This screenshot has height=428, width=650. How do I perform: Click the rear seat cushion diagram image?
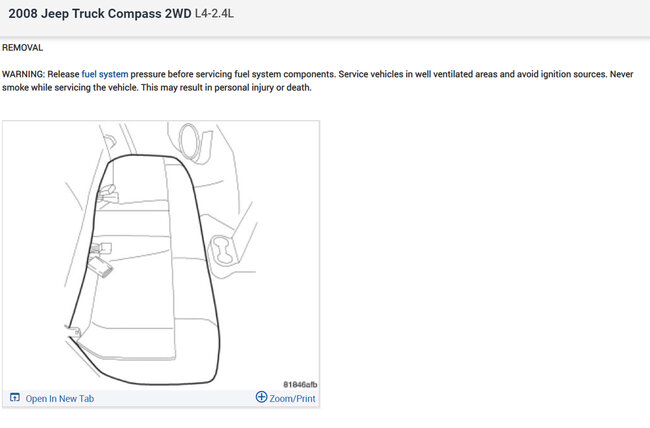coord(161,255)
